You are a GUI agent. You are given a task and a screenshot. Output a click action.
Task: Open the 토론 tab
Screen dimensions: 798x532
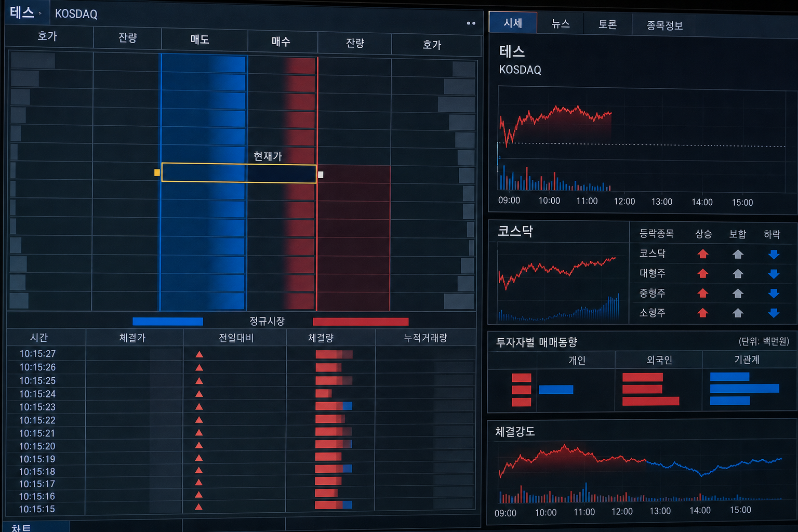tap(607, 24)
